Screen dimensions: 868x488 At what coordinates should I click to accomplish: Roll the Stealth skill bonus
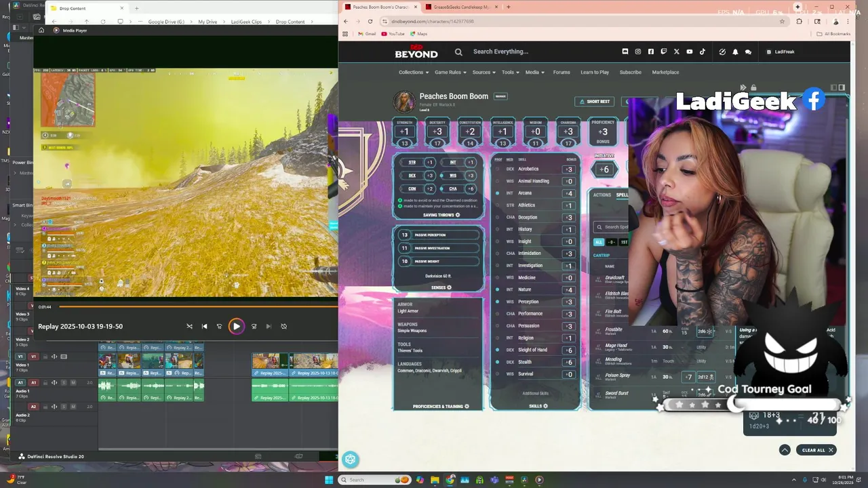click(569, 362)
